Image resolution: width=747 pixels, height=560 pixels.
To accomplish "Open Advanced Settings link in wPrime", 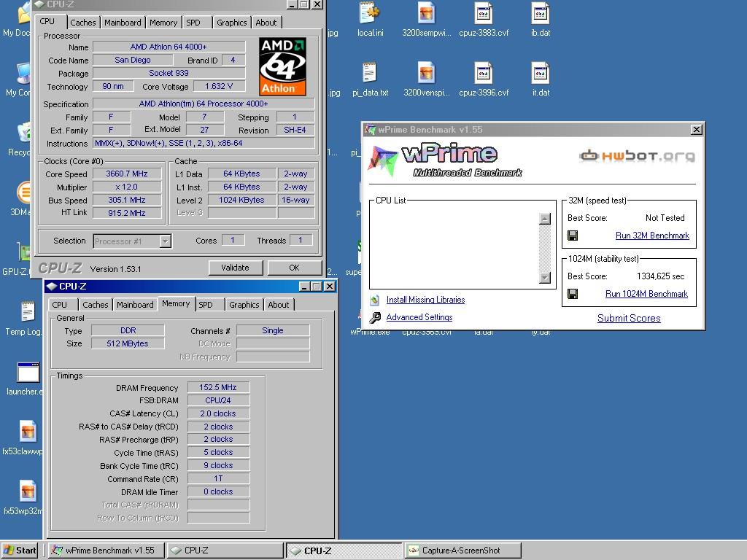I will pos(419,317).
